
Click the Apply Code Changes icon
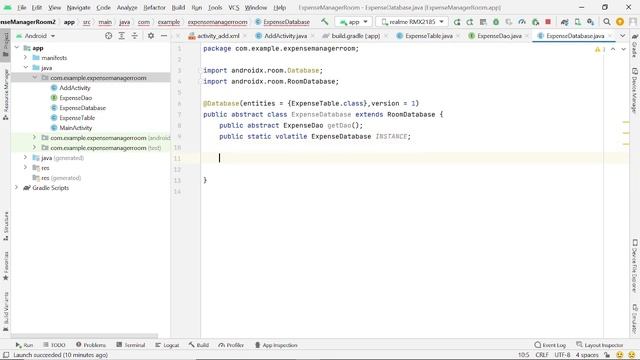pyautogui.click(x=483, y=22)
